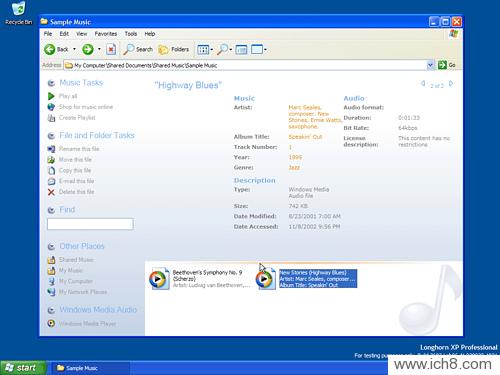
Task: Open the Edit menu
Action: click(64, 34)
